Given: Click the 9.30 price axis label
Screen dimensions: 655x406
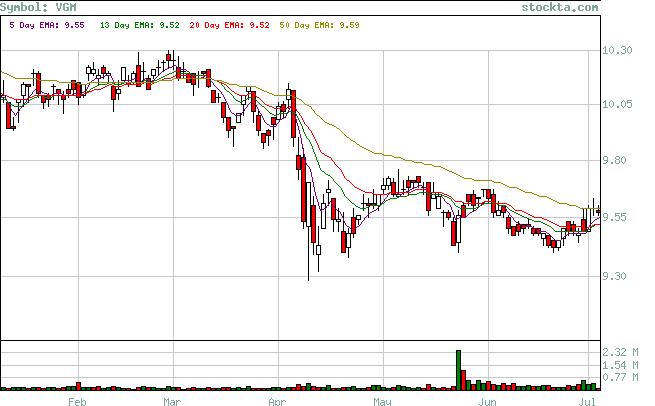Looking at the screenshot, I should point(614,276).
